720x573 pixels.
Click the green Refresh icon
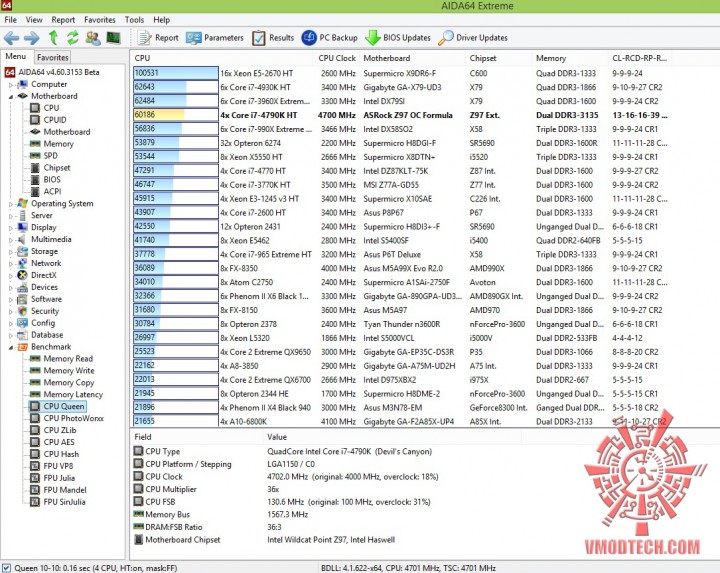[73, 38]
